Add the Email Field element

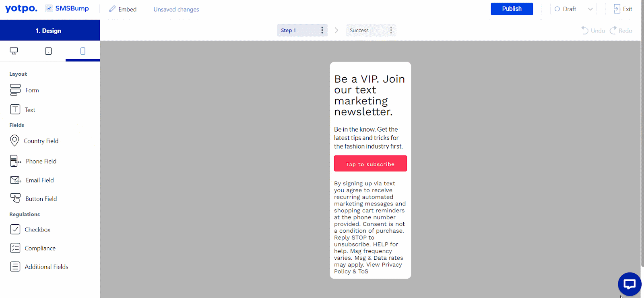[x=32, y=180]
